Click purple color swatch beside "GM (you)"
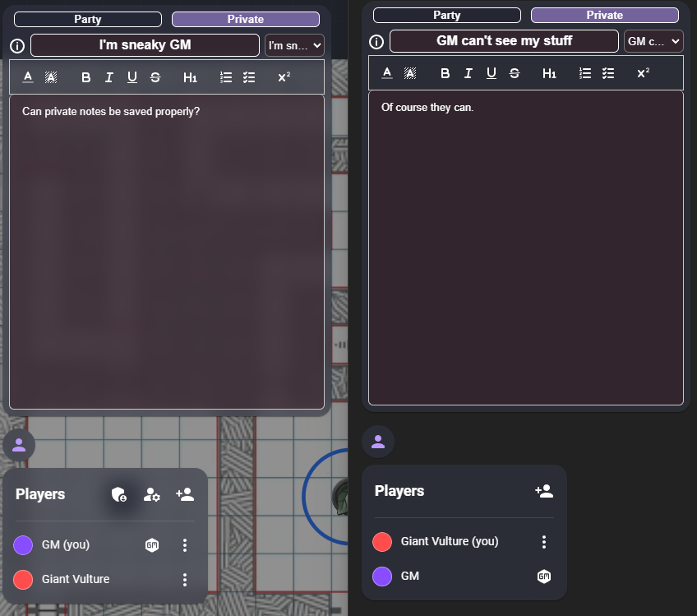Image resolution: width=697 pixels, height=616 pixels. coord(23,544)
